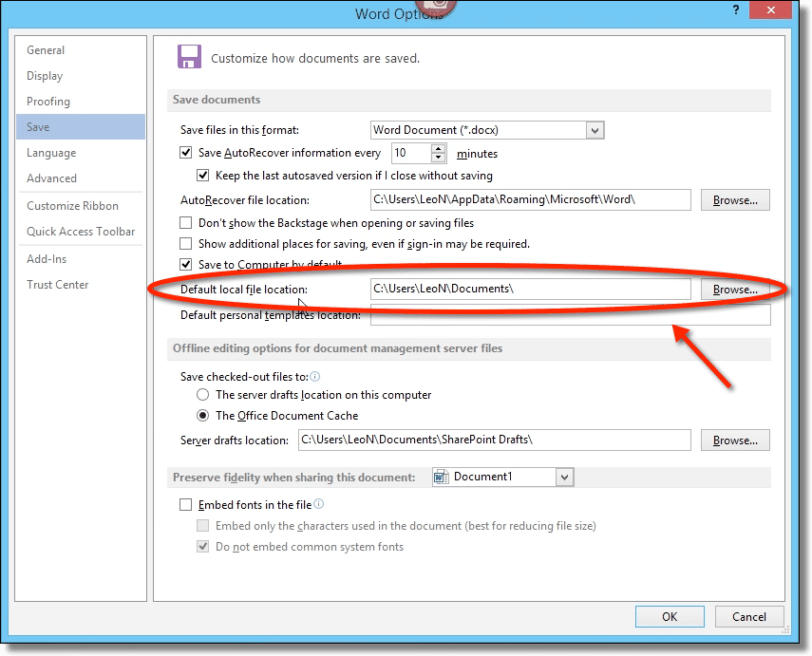Viewport: 812px width, 656px height.
Task: Click info icon beside Embed fonts in file
Action: click(x=319, y=504)
